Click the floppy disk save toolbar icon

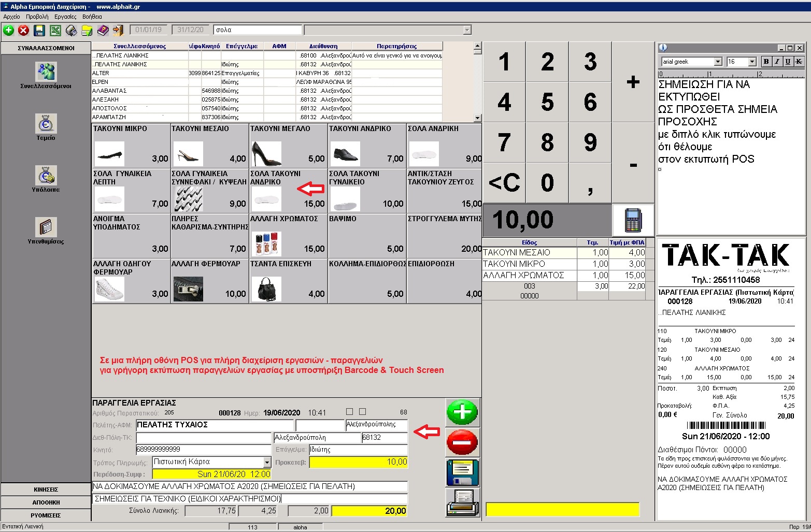(39, 31)
